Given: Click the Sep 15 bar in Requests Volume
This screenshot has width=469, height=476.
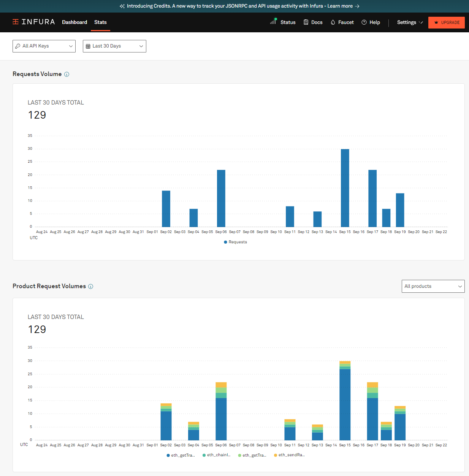Looking at the screenshot, I should (345, 188).
